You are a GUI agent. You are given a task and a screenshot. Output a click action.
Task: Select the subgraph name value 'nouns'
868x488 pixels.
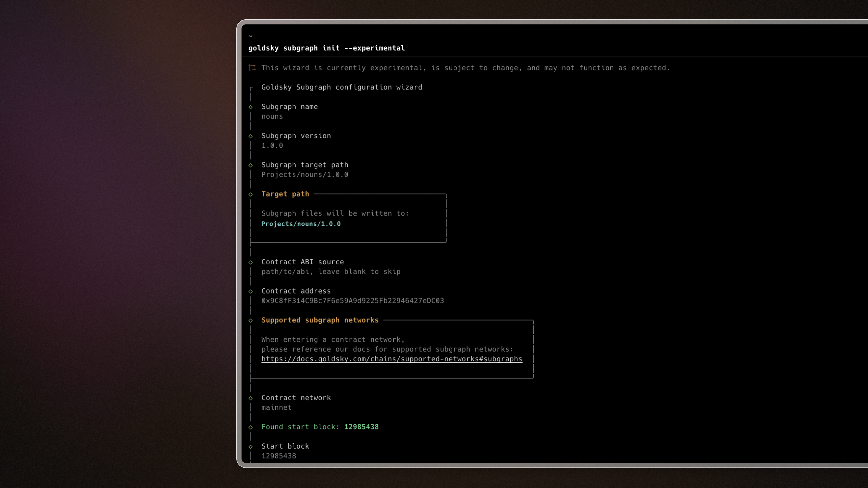point(272,117)
